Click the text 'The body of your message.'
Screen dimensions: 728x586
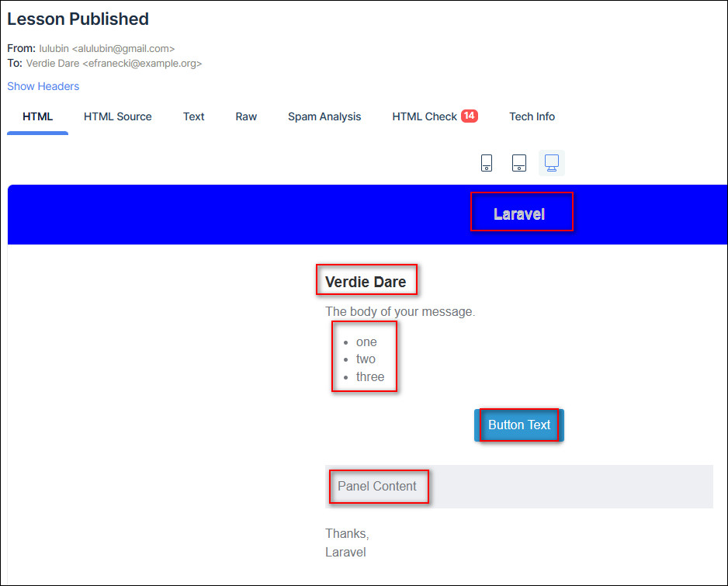pyautogui.click(x=400, y=311)
